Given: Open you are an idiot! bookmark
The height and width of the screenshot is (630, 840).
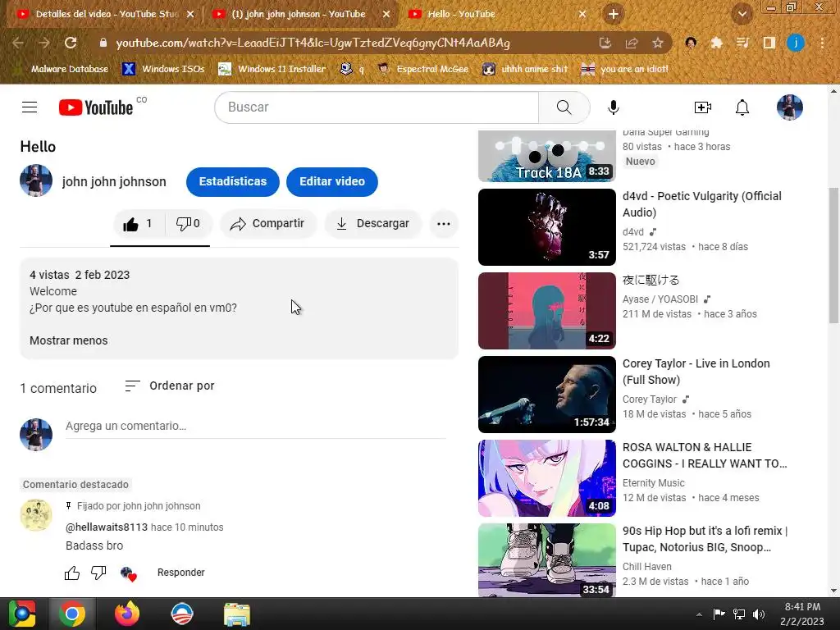Looking at the screenshot, I should point(624,69).
